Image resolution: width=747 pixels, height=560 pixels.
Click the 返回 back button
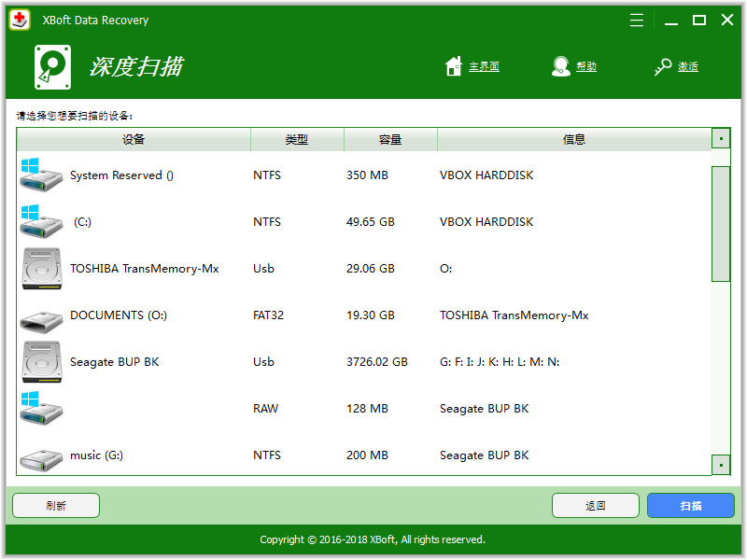click(596, 505)
